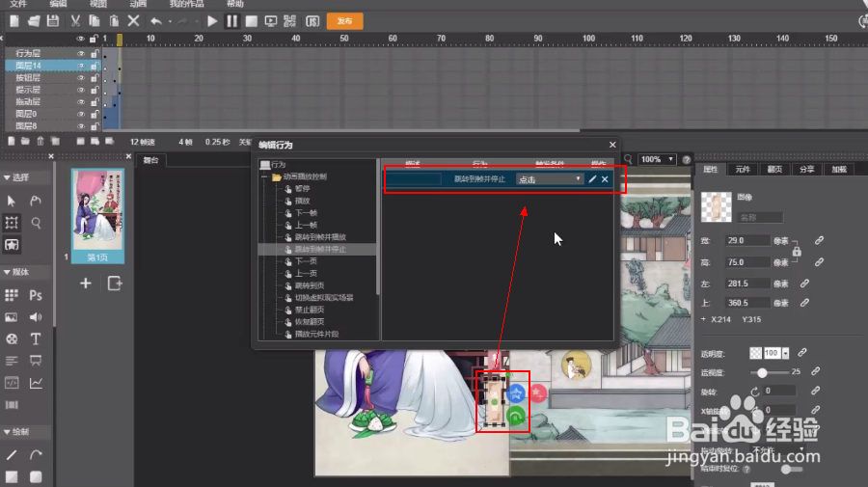Create a new file from toolbar
This screenshot has width=868, height=487.
(14, 21)
